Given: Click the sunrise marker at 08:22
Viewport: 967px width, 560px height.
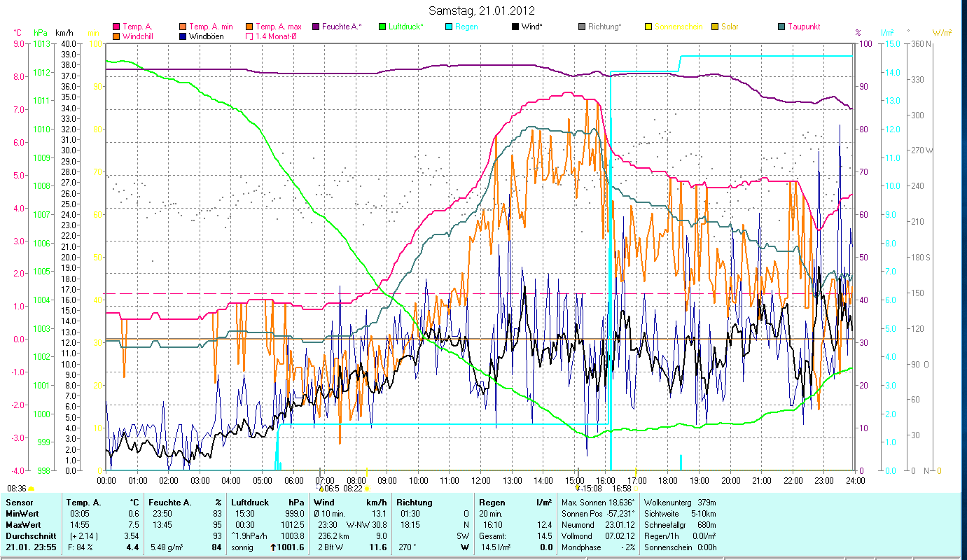Looking at the screenshot, I should (x=367, y=488).
